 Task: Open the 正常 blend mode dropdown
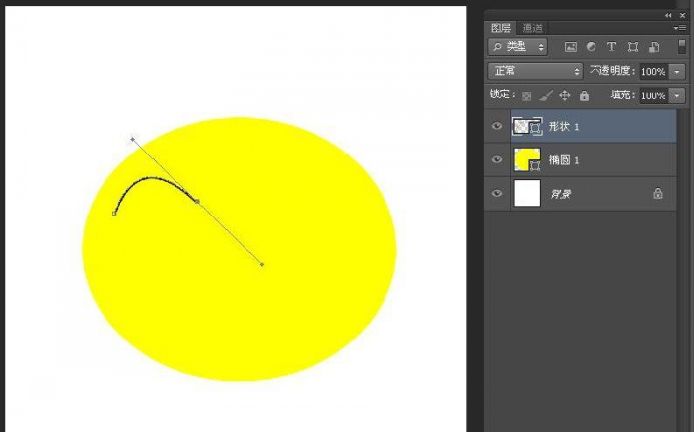(x=535, y=72)
